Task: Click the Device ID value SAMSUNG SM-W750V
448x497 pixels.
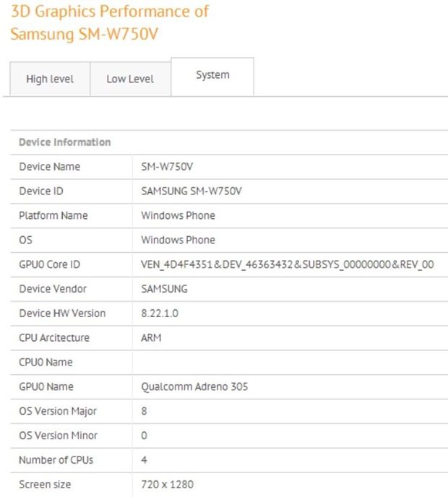Action: click(x=191, y=191)
